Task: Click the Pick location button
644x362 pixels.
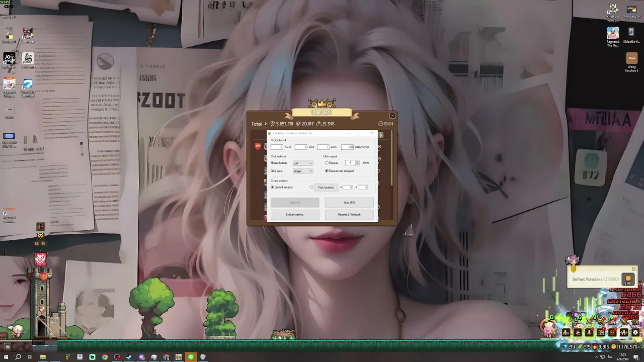Action: pos(326,188)
